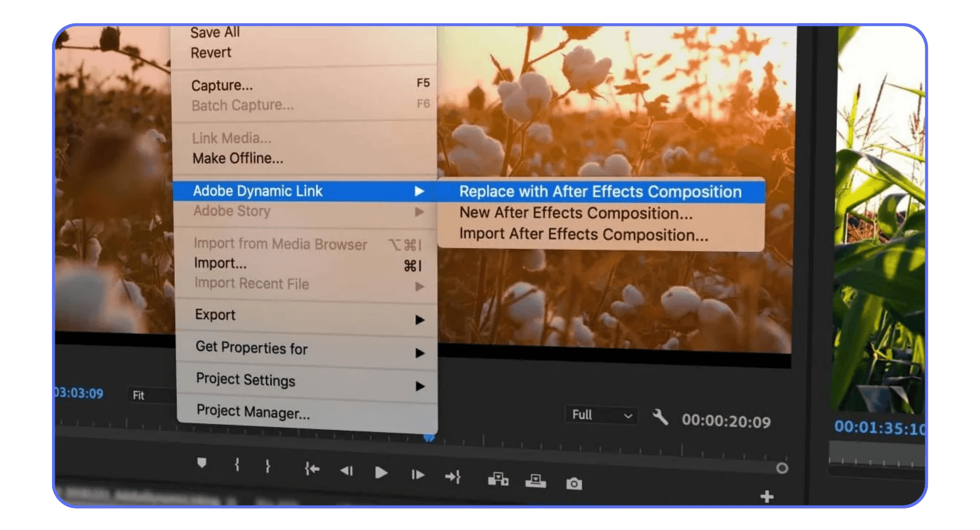Open the Full playback resolution dropdown
The height and width of the screenshot is (530, 980).
602,415
